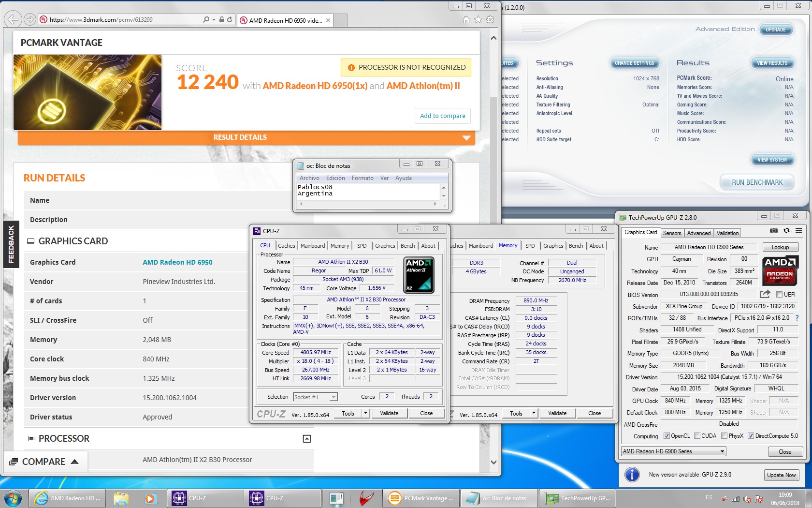Click the address bar search magnifier
Screen dimensions: 812x508
click(206, 20)
